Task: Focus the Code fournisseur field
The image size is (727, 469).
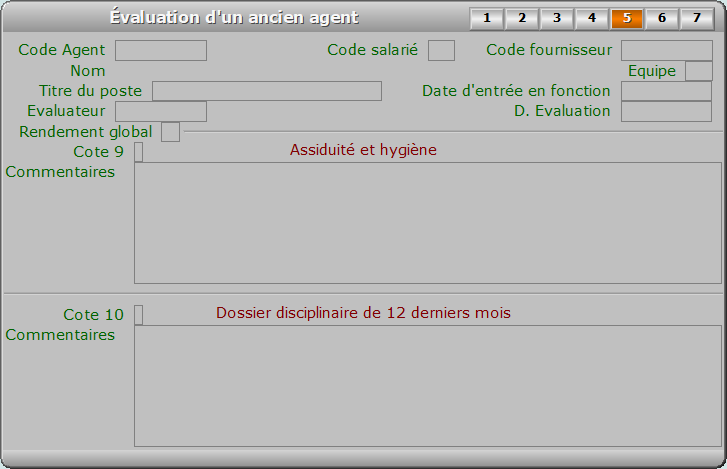Action: pyautogui.click(x=667, y=50)
